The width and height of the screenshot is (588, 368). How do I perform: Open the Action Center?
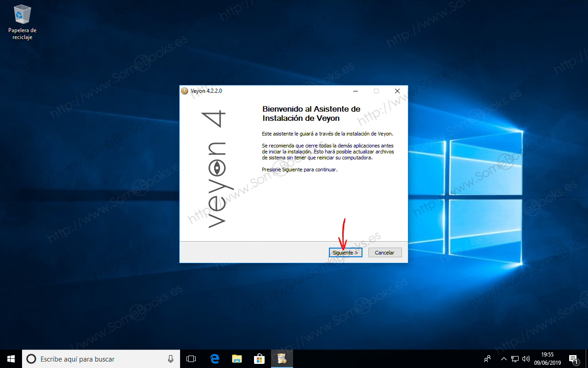(x=574, y=359)
